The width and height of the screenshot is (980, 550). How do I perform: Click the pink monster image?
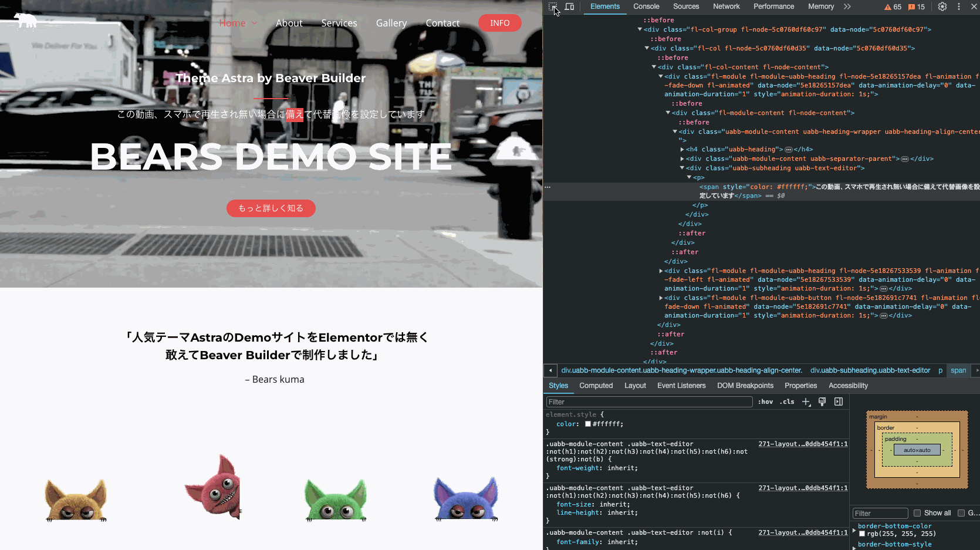click(x=213, y=487)
